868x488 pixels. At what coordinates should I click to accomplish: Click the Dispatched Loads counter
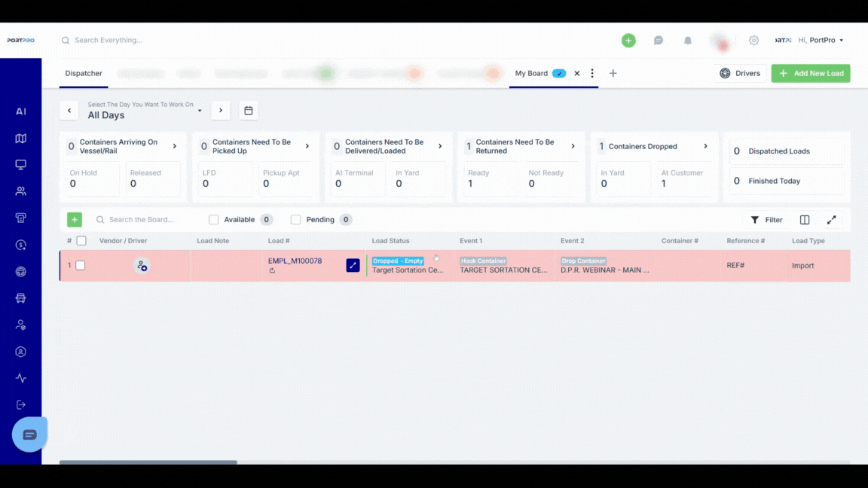(787, 151)
